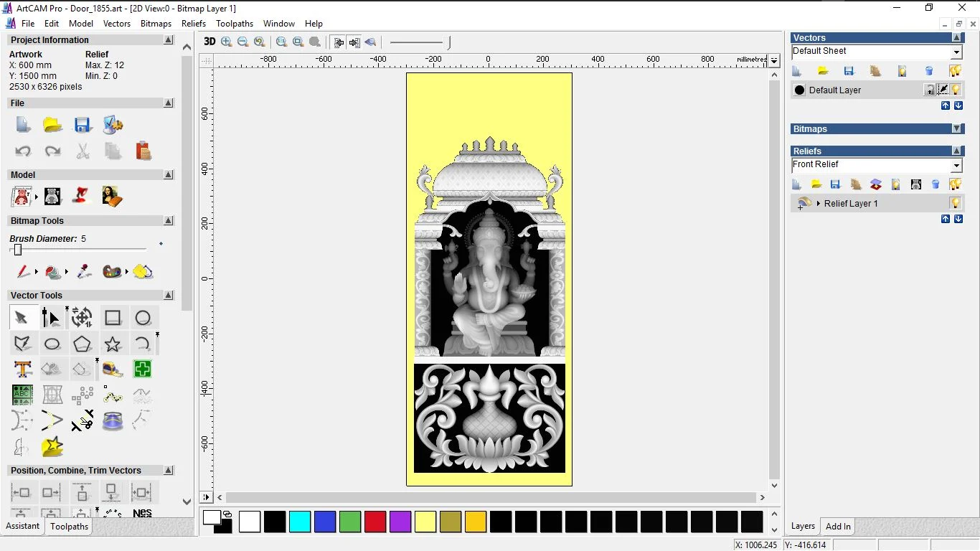The height and width of the screenshot is (551, 980).
Task: Pick the yellow color swatch
Action: pos(425,522)
